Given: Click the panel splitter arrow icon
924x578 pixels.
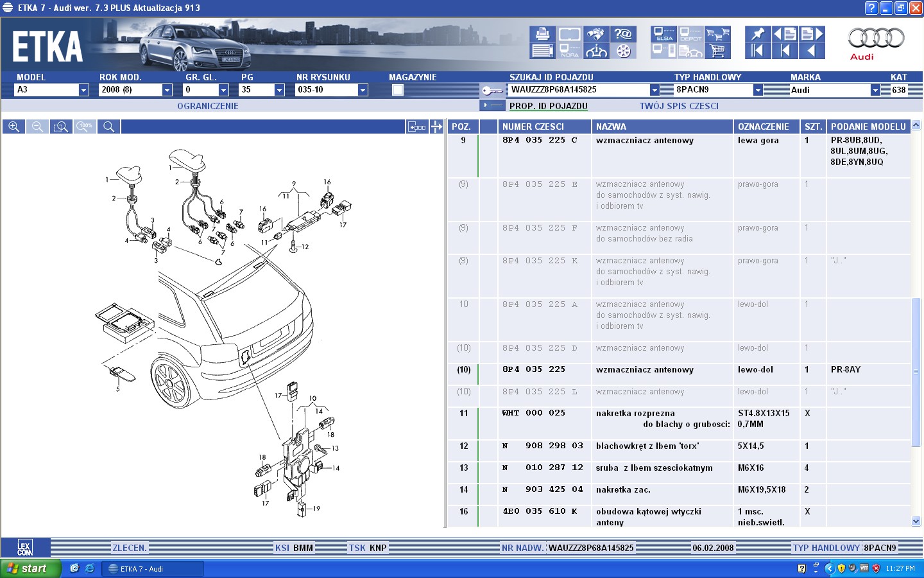Looking at the screenshot, I should (437, 127).
